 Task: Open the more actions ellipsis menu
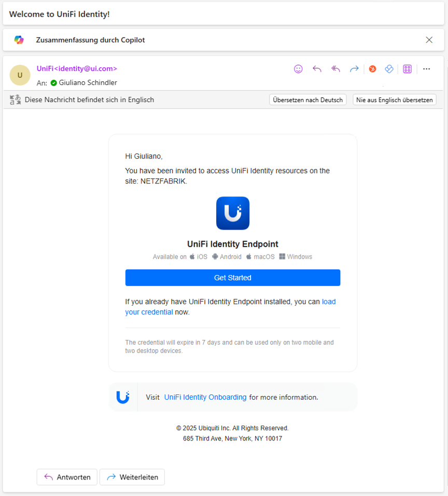pyautogui.click(x=427, y=69)
